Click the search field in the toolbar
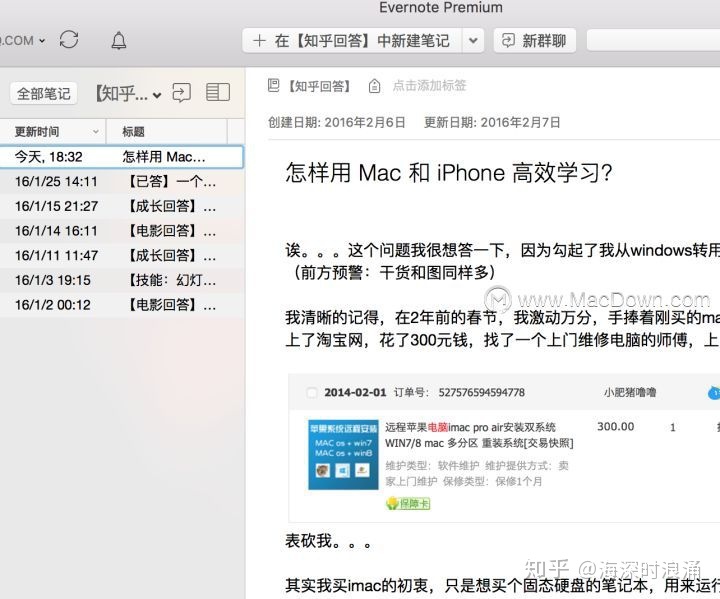Screen dimensions: 720x599 (653, 41)
